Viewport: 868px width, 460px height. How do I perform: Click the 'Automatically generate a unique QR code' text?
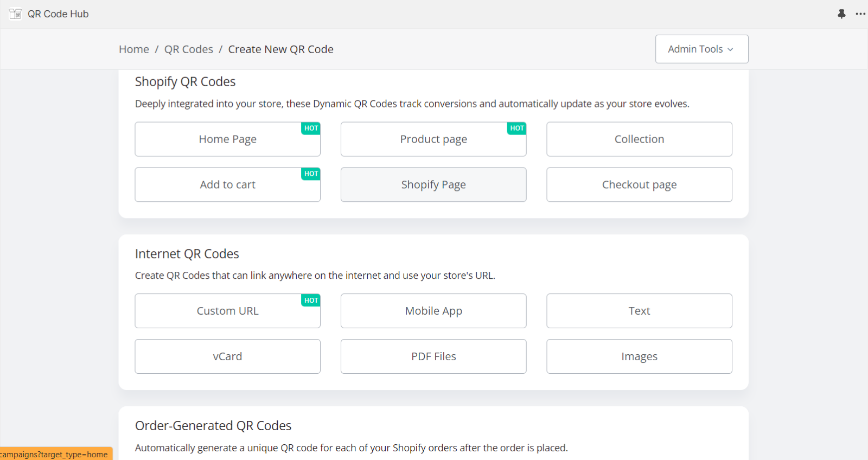click(352, 448)
